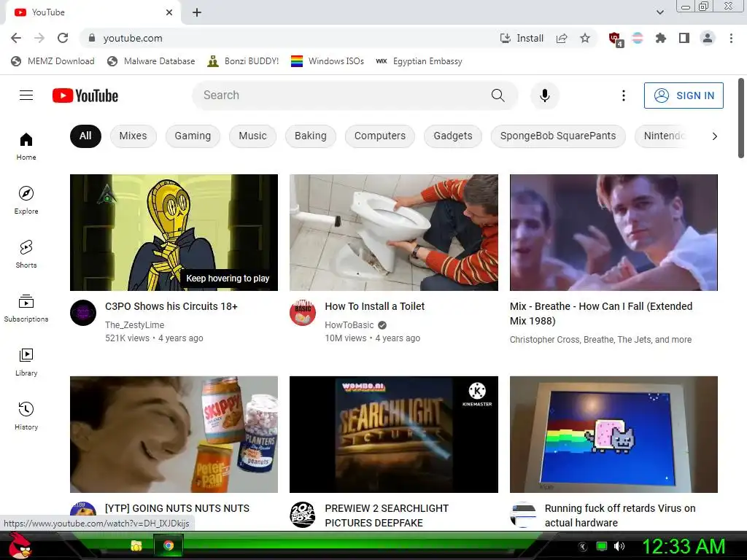Go to Home in sidebar
Screen dimensions: 747x560
pyautogui.click(x=26, y=146)
